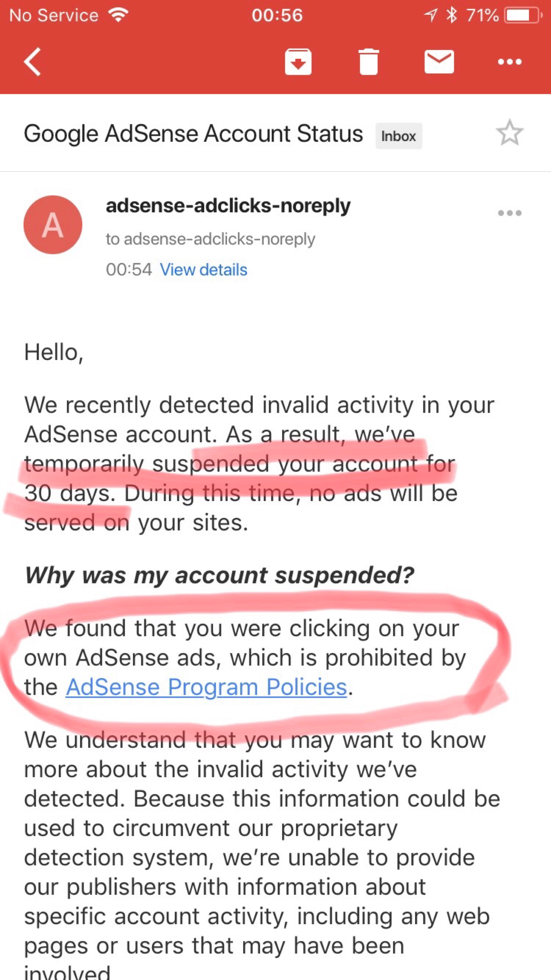Tap the back arrow to return to inbox
Screen dimensions: 551x980
32,62
